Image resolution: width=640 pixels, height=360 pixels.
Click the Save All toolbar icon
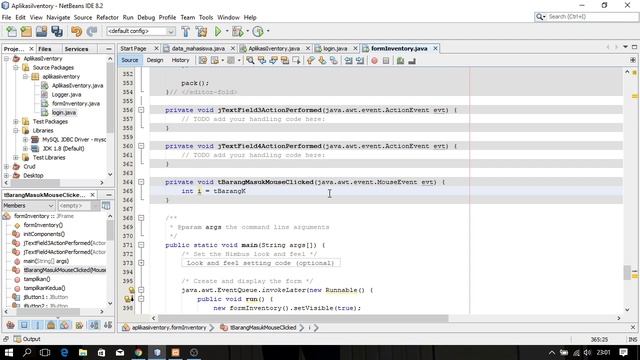point(57,31)
